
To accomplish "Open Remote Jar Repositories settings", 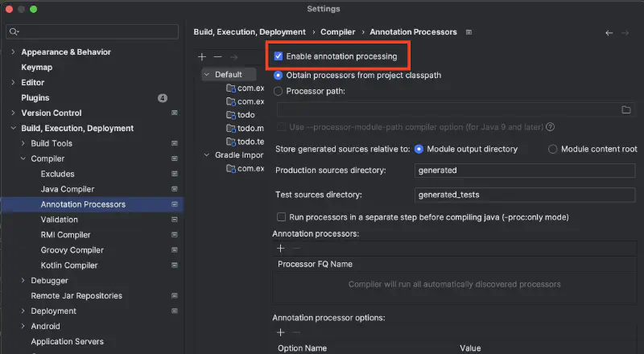I will tap(76, 296).
